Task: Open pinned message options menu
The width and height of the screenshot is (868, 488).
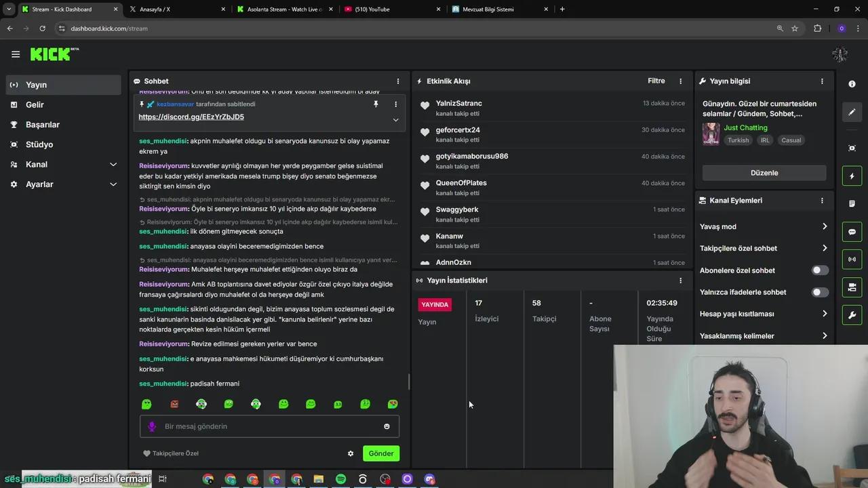Action: click(x=396, y=104)
